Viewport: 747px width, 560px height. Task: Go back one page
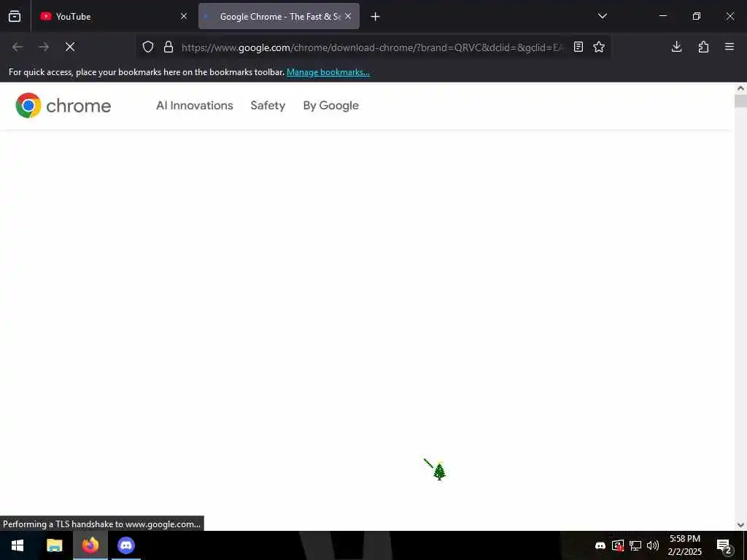18,47
